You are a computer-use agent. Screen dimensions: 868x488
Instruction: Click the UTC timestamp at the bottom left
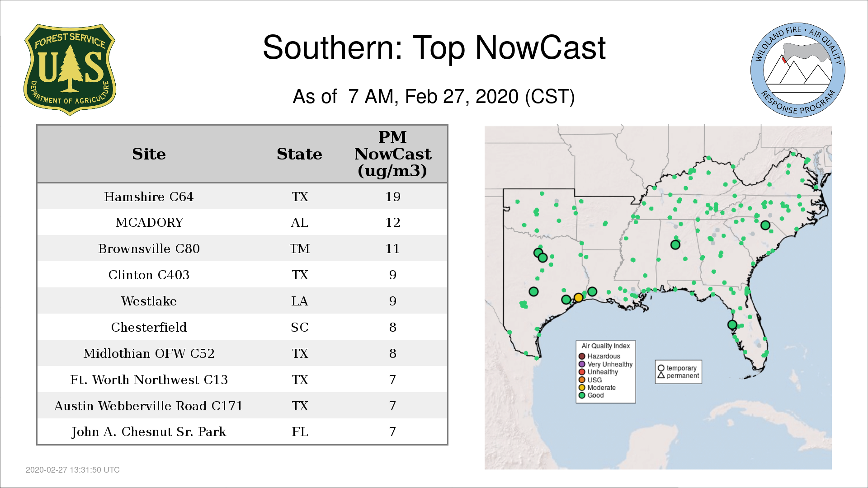73,470
